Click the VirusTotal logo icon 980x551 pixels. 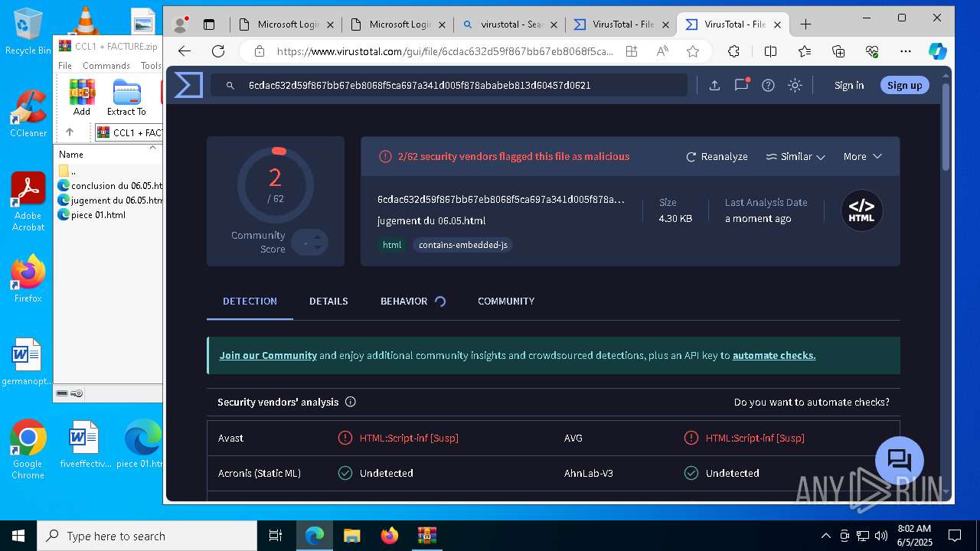click(x=188, y=85)
